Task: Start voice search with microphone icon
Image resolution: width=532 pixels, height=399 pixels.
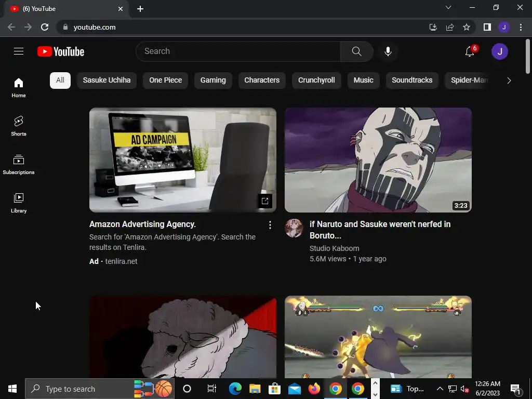Action: pos(388,51)
